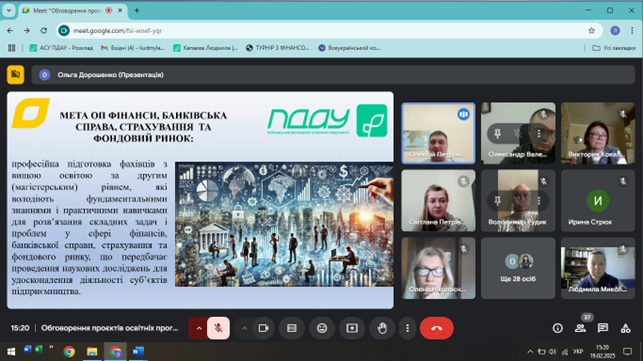
Task: Open the activities panel icon
Action: (x=625, y=328)
